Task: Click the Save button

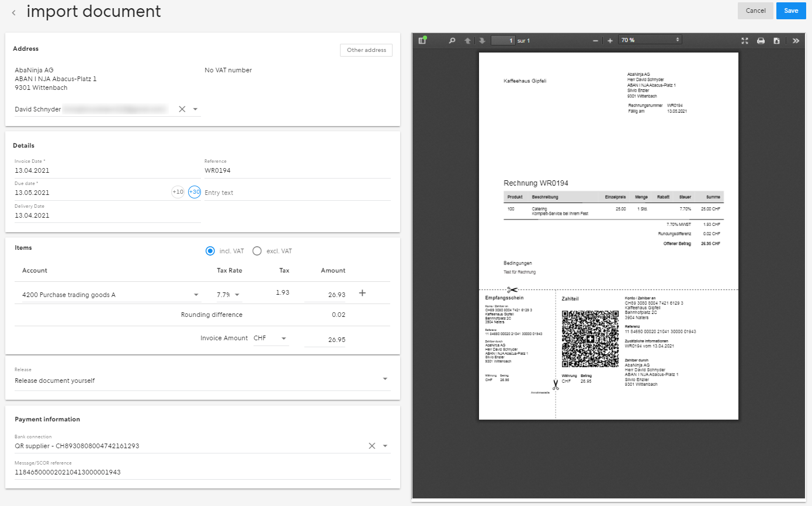Action: 791,11
